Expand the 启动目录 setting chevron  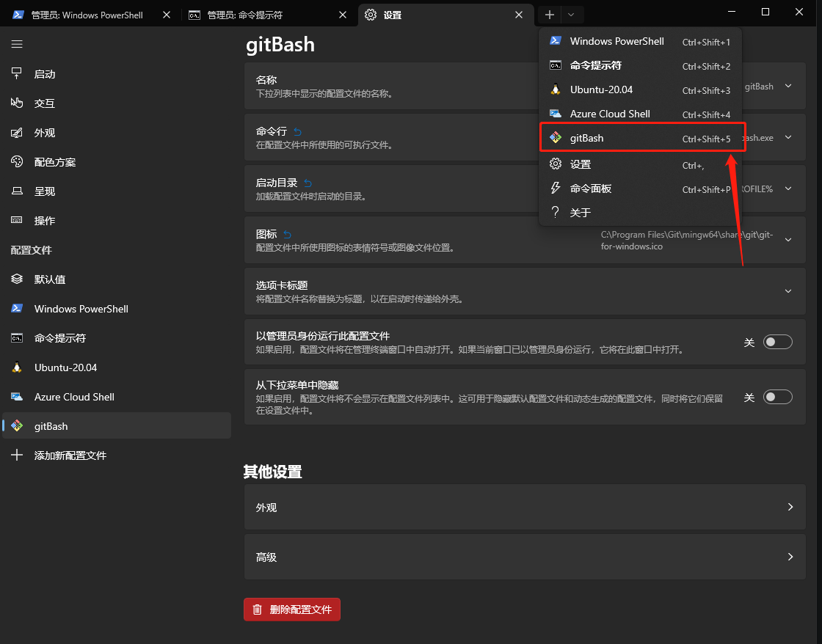788,189
